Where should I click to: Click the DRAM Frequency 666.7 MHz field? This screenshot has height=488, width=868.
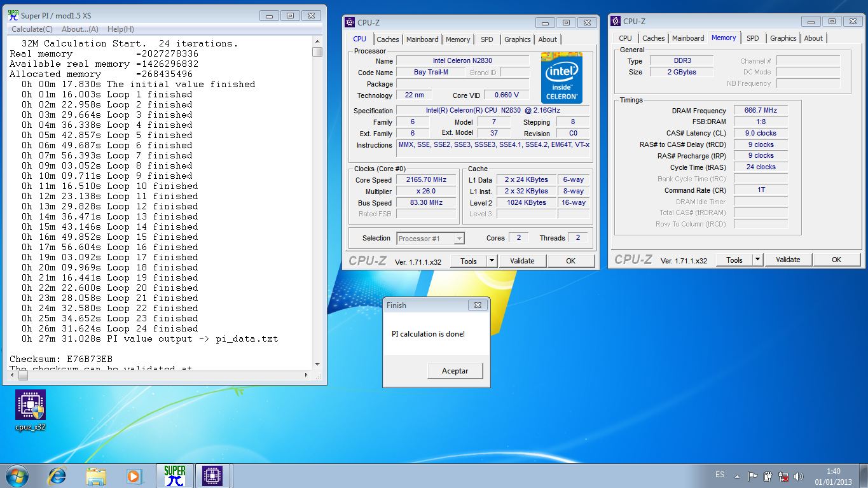click(x=761, y=110)
